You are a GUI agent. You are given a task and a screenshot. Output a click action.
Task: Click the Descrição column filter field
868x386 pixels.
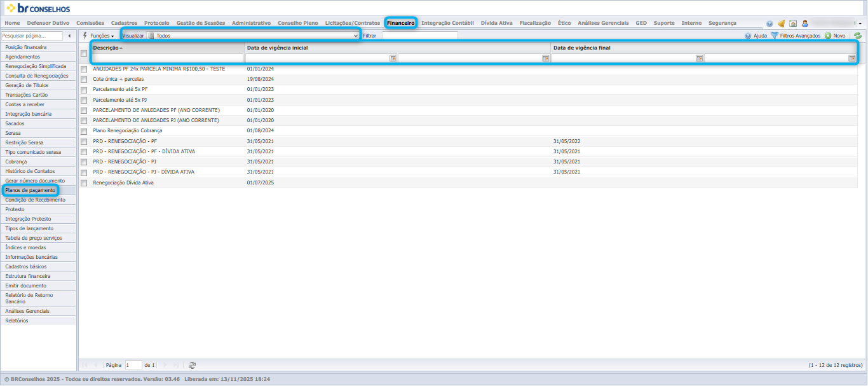pyautogui.click(x=168, y=59)
